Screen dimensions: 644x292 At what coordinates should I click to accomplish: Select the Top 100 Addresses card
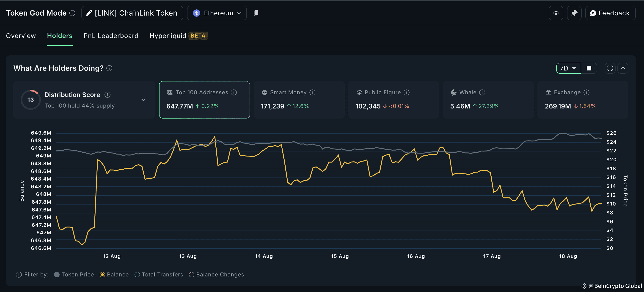pos(204,100)
